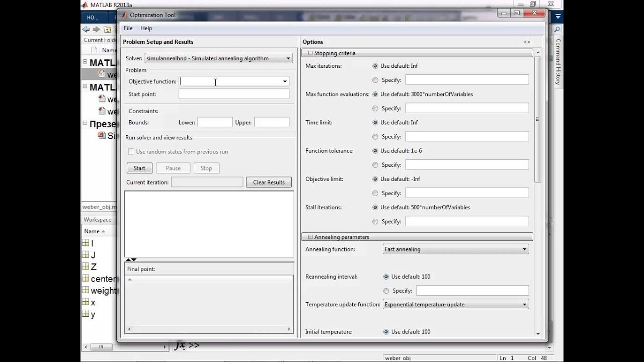Click the Current Folder panel title
Image resolution: width=644 pixels, height=362 pixels.
pos(100,40)
